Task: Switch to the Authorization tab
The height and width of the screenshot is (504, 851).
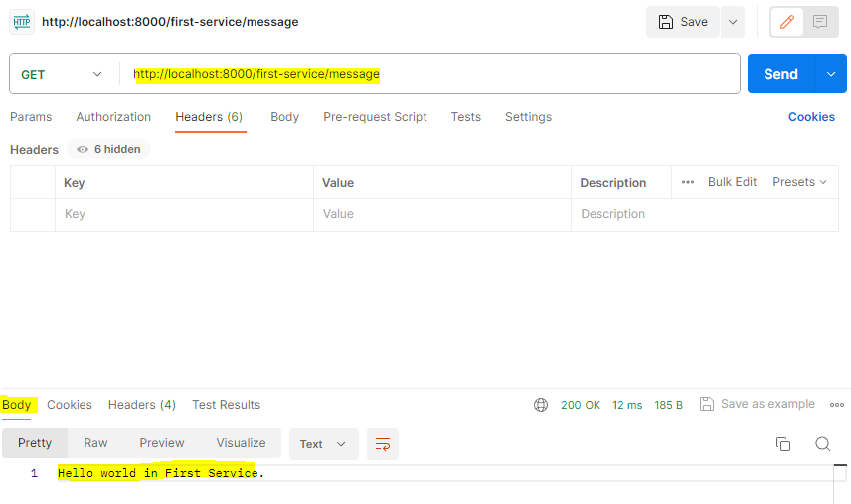Action: (113, 117)
